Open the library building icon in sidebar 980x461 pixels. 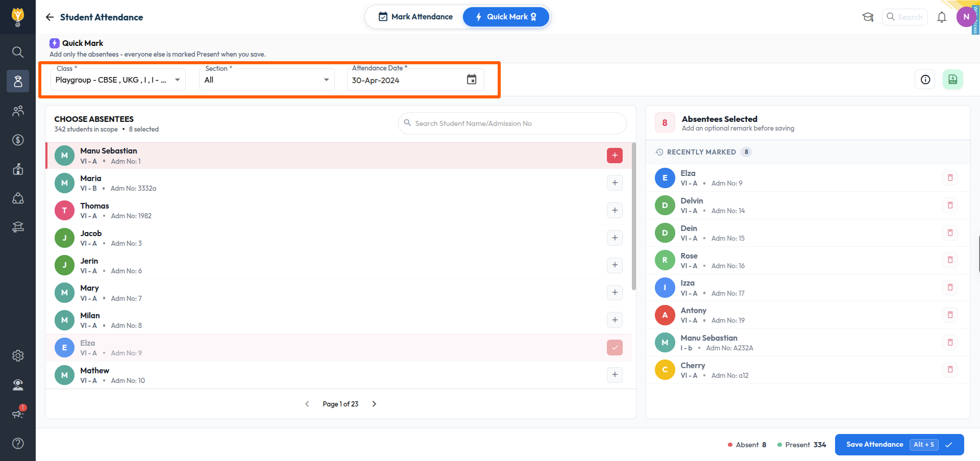click(x=18, y=227)
